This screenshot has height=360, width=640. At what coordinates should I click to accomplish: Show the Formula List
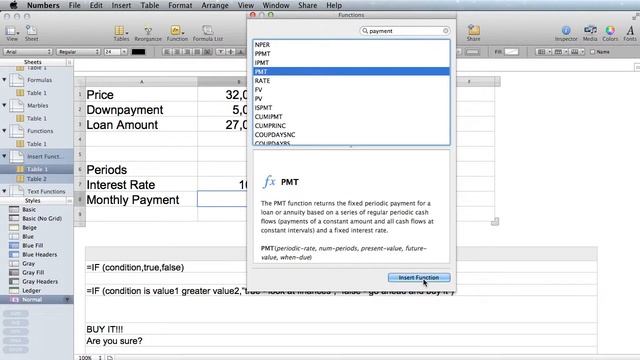click(208, 33)
